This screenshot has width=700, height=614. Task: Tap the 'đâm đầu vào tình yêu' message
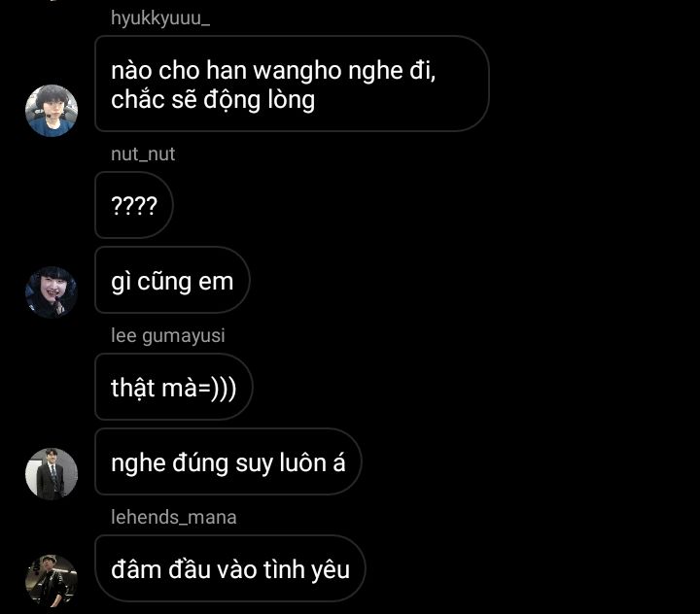coord(230,568)
